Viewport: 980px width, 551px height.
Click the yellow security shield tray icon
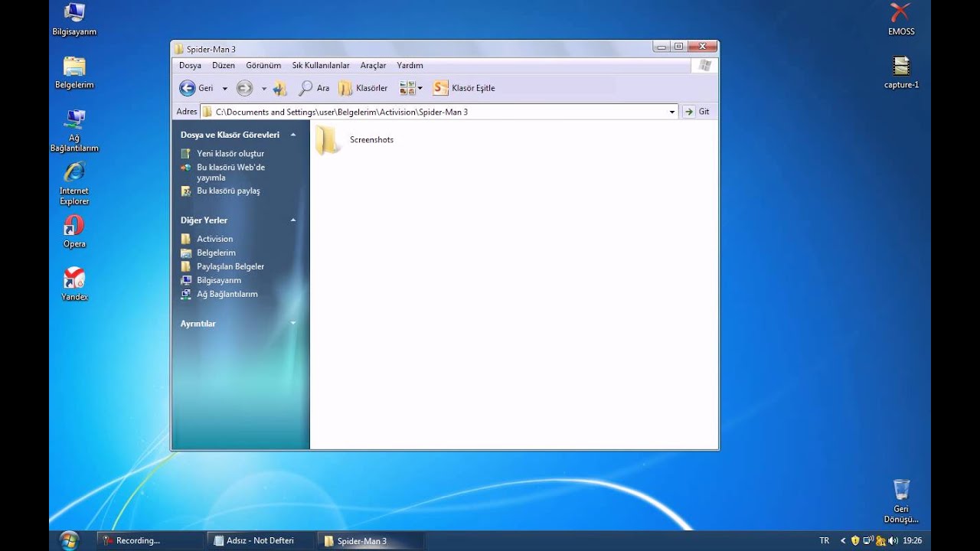point(855,540)
